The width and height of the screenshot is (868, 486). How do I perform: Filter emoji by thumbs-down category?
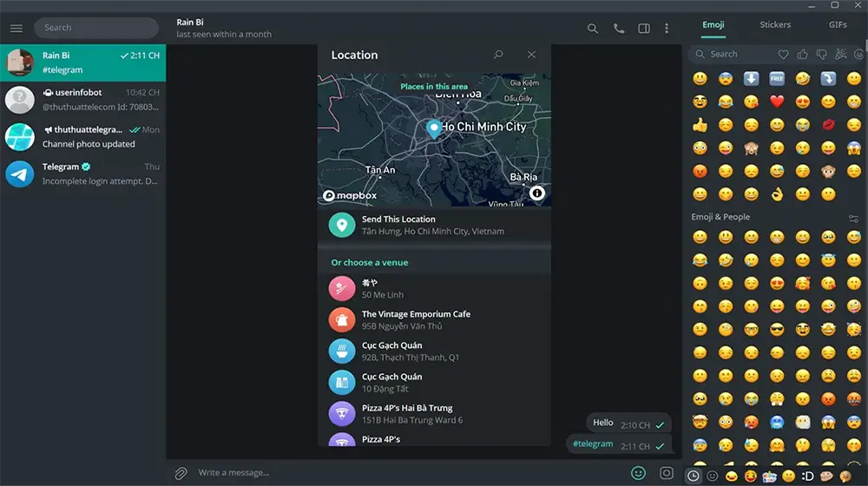tap(821, 55)
